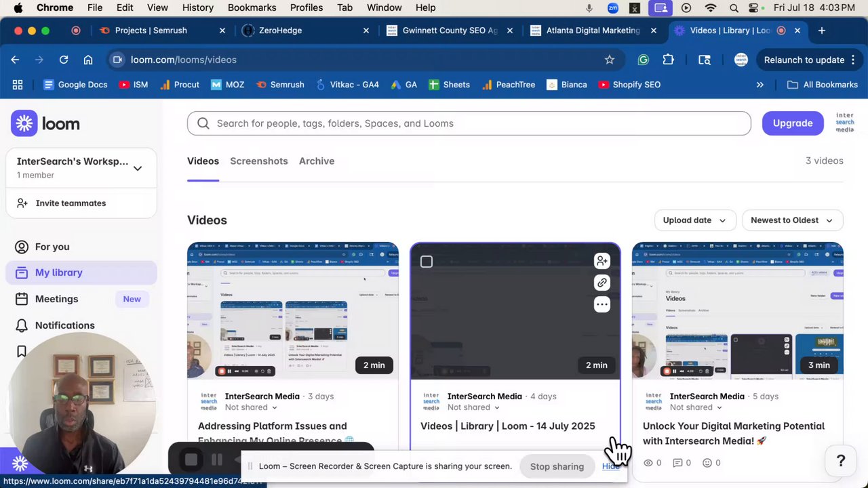Viewport: 868px width, 488px height.
Task: Click the Stop sharing button
Action: (x=557, y=466)
